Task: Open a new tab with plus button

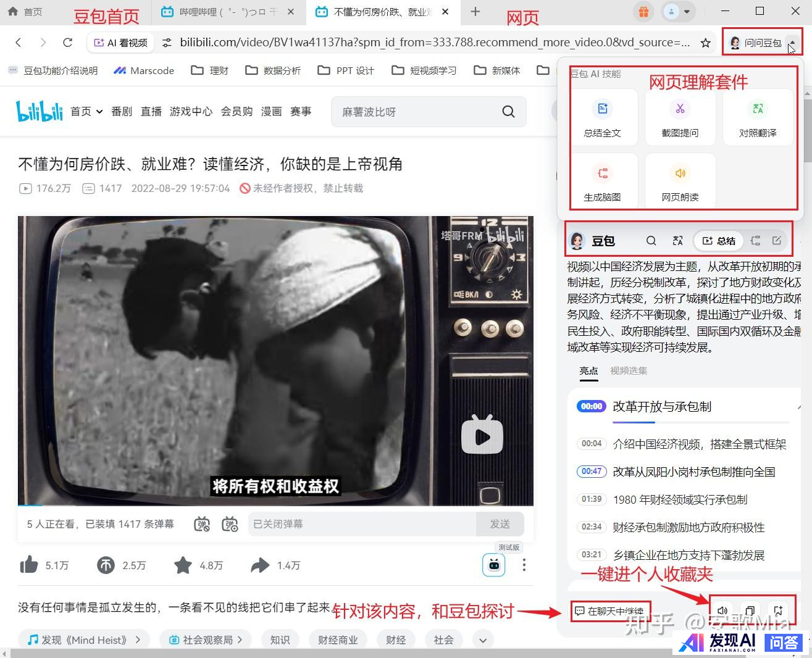Action: 475,12
